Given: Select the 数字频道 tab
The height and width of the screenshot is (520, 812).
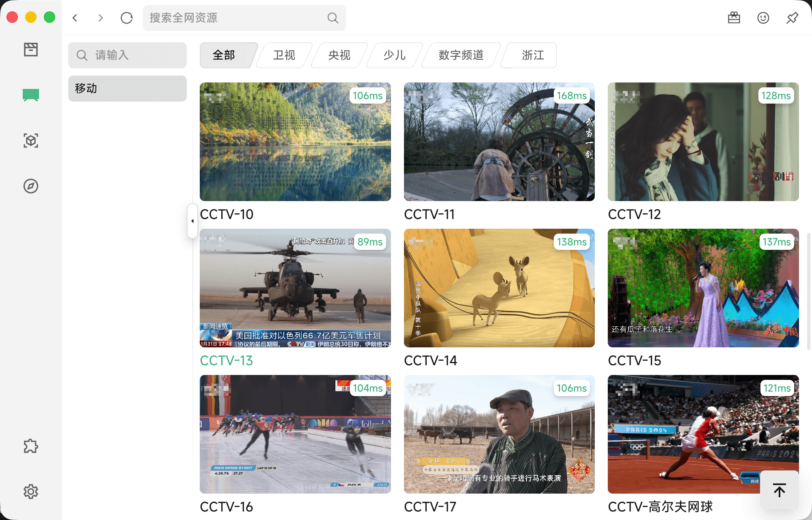Looking at the screenshot, I should [461, 55].
